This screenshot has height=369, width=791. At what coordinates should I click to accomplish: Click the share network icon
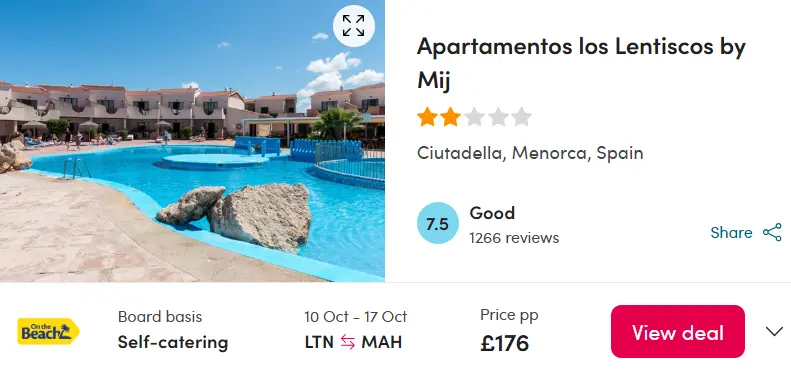click(772, 233)
